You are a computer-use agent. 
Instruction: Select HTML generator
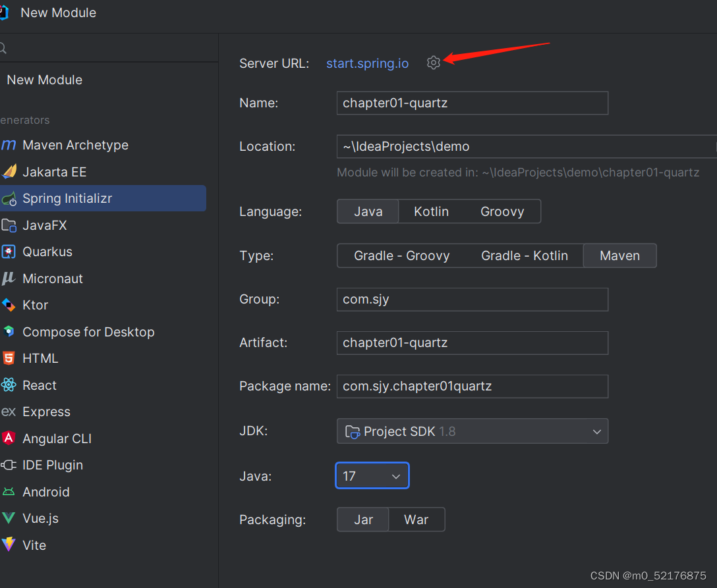tap(103, 358)
